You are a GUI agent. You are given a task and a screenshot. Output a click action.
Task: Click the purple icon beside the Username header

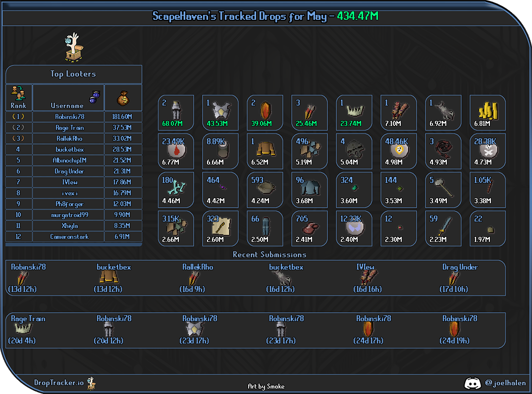tap(95, 97)
